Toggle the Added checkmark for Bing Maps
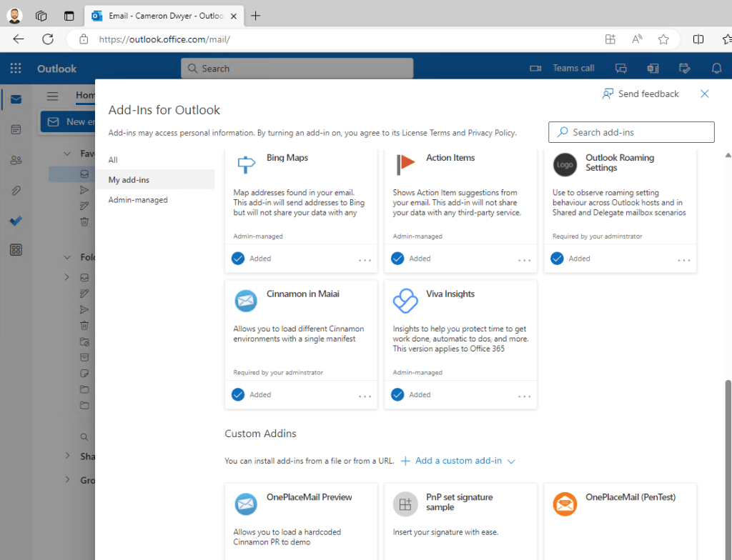 click(239, 259)
